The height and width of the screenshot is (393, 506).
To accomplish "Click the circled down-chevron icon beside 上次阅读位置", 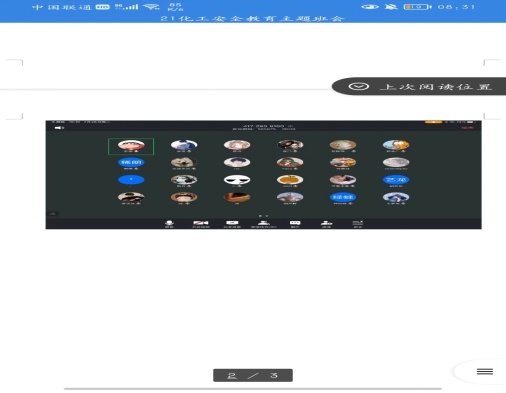I will pos(359,87).
